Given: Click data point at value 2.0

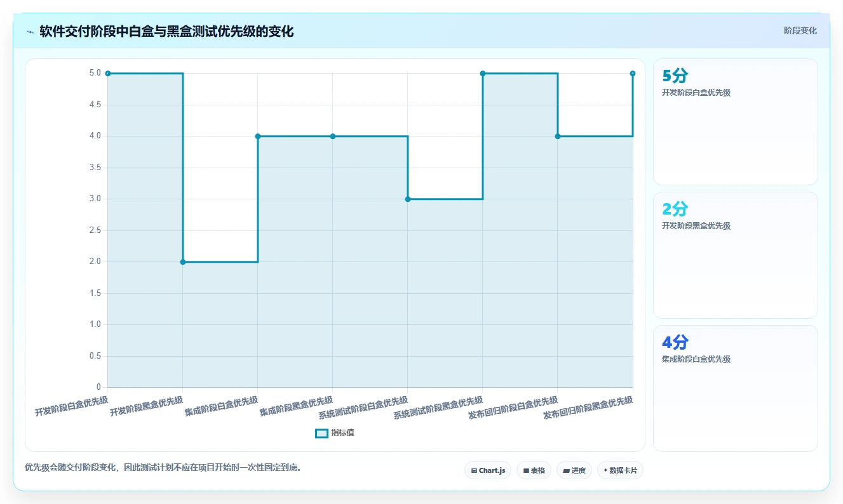Looking at the screenshot, I should point(183,262).
